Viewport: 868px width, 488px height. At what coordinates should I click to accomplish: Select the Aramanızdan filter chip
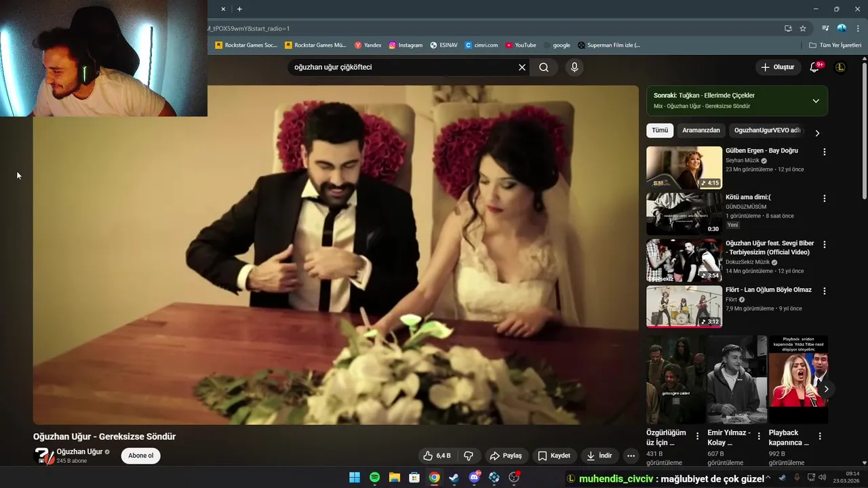pyautogui.click(x=701, y=130)
